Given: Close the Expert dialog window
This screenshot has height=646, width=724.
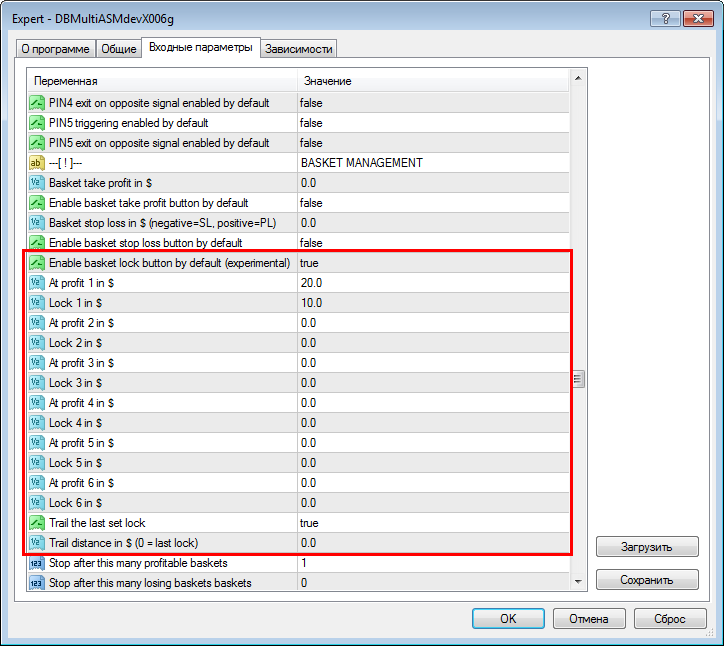Looking at the screenshot, I should 698,18.
